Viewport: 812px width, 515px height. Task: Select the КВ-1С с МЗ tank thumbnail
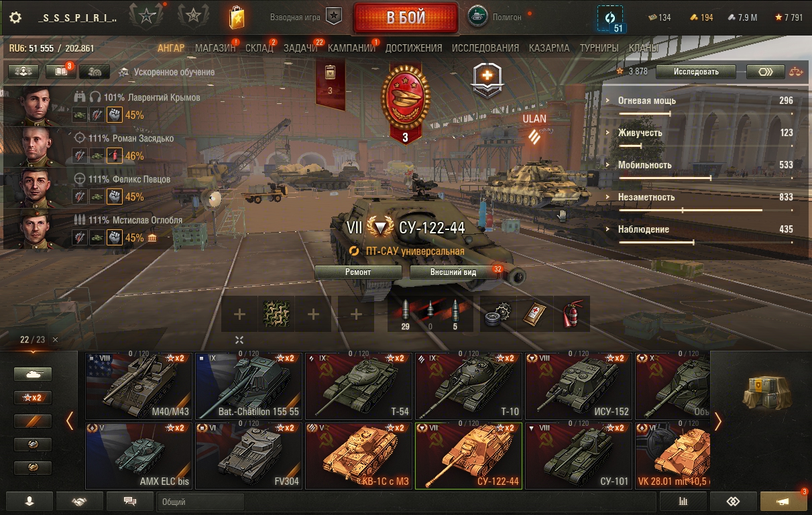pyautogui.click(x=359, y=456)
